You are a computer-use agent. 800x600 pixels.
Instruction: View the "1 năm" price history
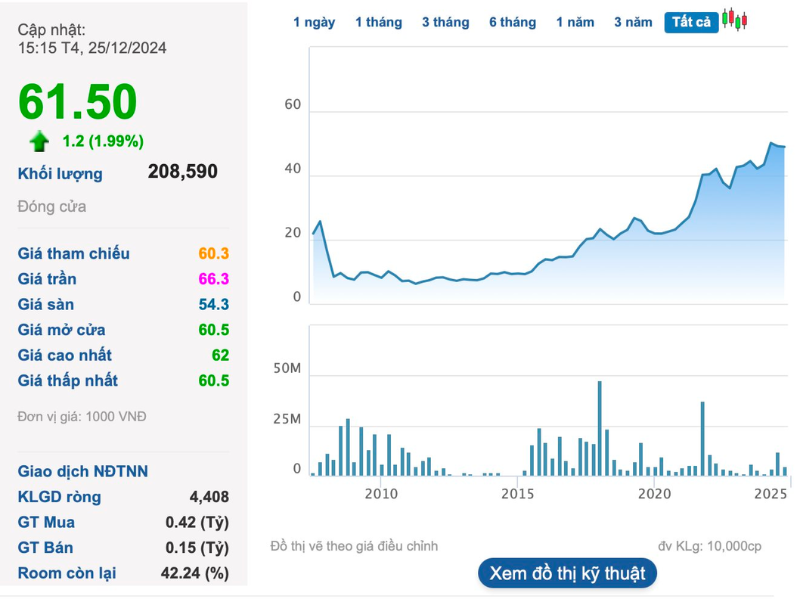(575, 22)
